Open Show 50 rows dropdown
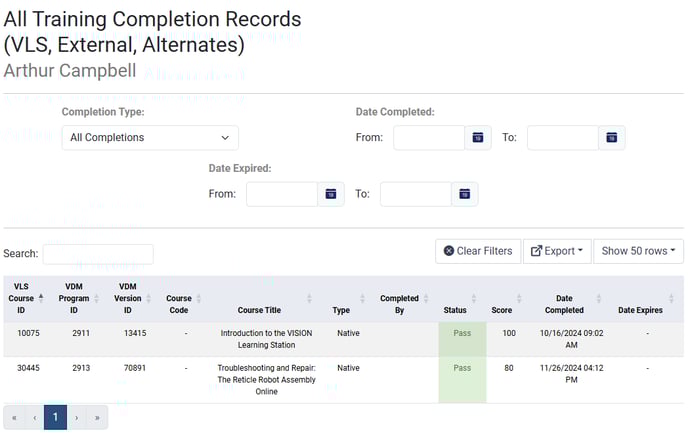This screenshot has width=688, height=437. (x=638, y=251)
